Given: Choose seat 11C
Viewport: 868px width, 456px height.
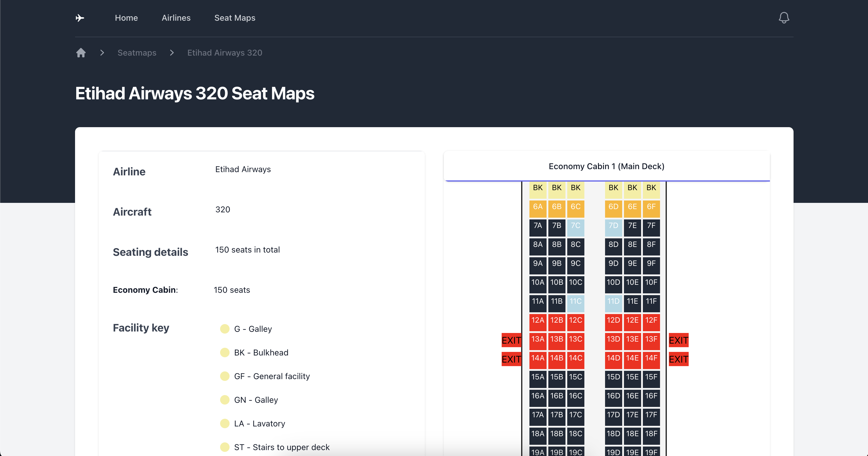Looking at the screenshot, I should click(576, 303).
